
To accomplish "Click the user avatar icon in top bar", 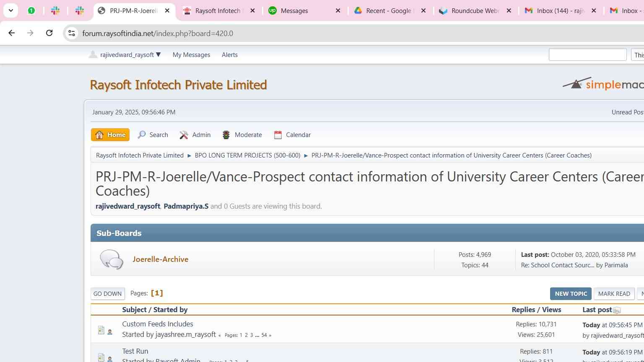I will pos(93,54).
